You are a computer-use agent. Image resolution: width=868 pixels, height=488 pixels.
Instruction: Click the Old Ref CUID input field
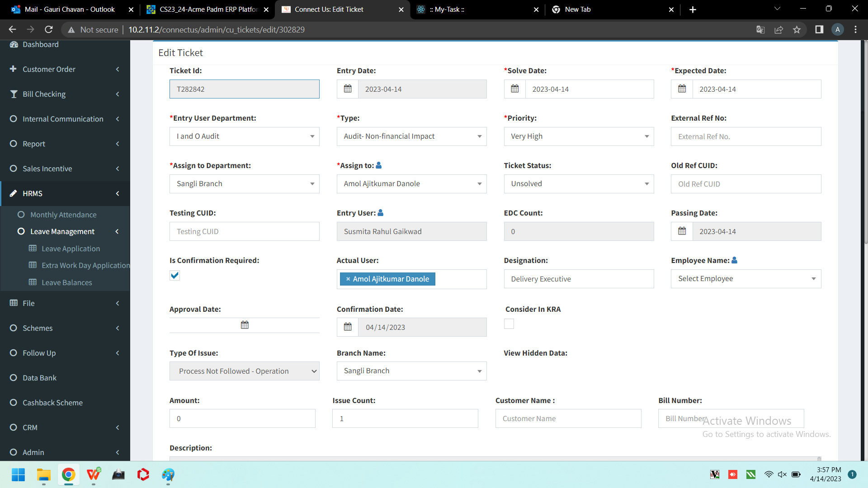click(746, 184)
